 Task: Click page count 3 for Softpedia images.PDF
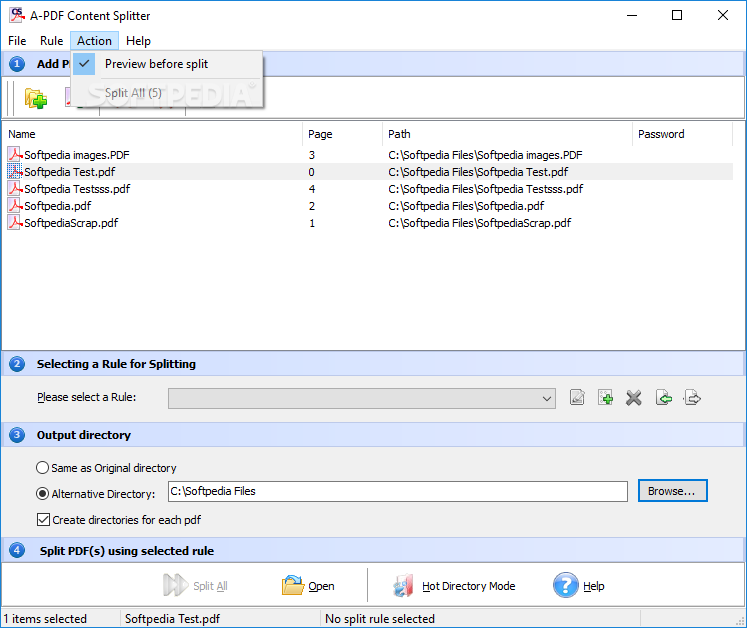[312, 155]
